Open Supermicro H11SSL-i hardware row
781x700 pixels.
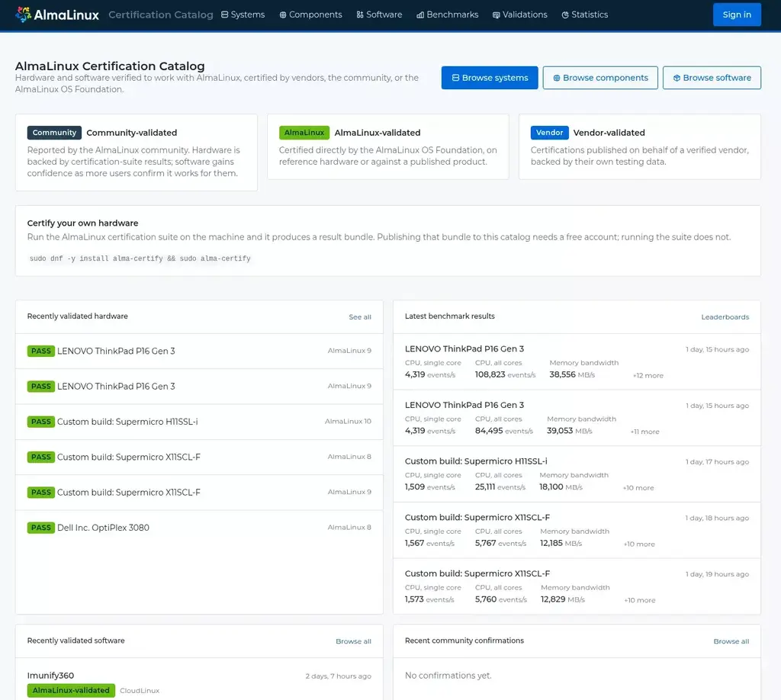199,422
